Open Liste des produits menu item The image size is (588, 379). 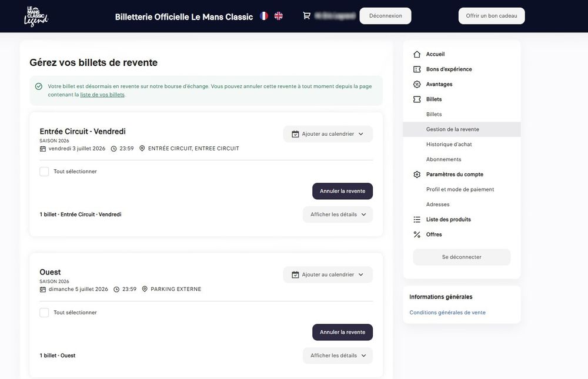pos(448,219)
